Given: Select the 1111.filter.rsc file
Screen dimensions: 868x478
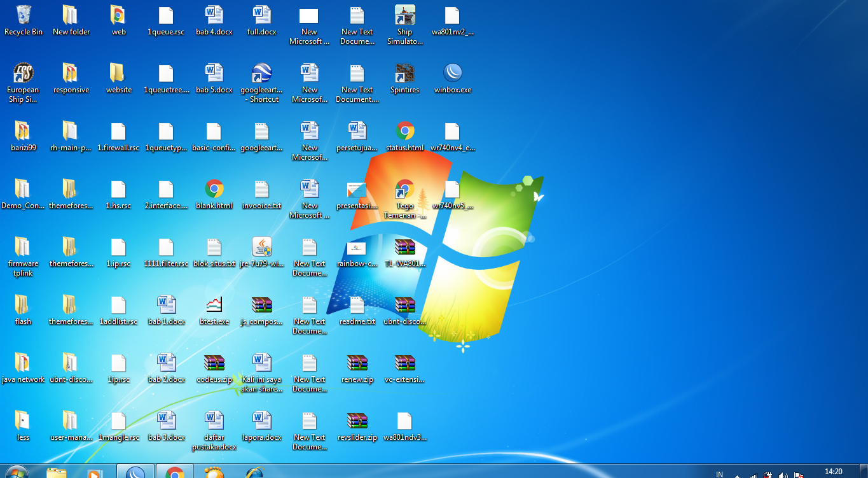Looking at the screenshot, I should tap(166, 247).
